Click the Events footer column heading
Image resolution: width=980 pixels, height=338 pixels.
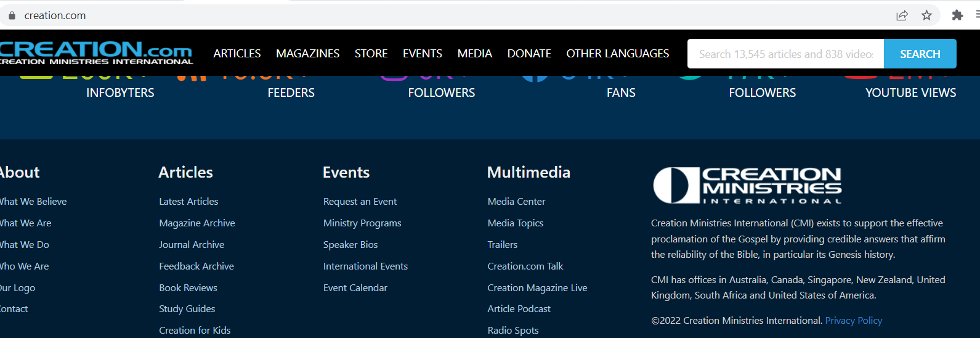(x=346, y=172)
